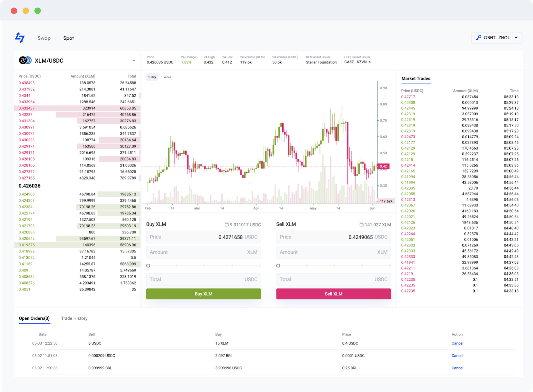Select the 0.433437 sell order row price

(x=27, y=108)
